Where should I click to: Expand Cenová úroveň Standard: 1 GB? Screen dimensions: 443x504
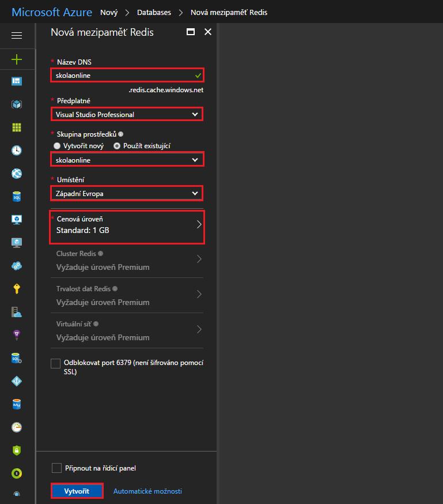tap(127, 227)
